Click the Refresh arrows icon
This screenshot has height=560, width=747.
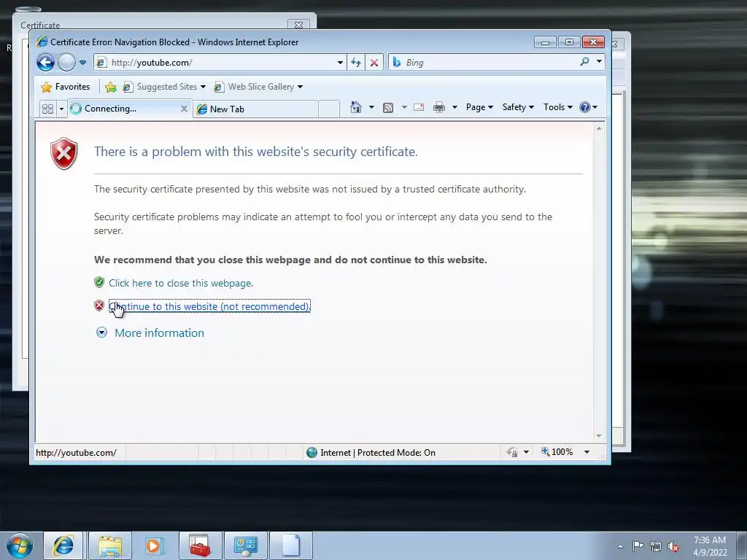coord(356,63)
